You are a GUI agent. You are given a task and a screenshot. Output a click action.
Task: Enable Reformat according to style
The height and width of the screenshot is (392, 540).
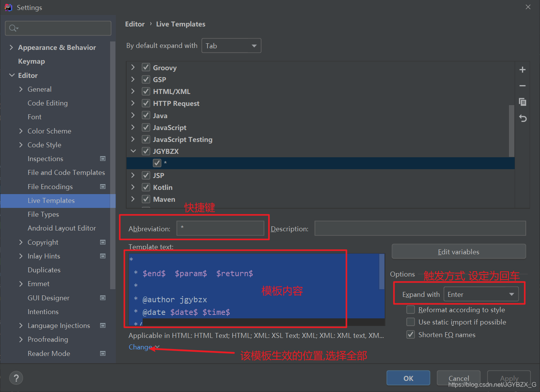coord(410,310)
